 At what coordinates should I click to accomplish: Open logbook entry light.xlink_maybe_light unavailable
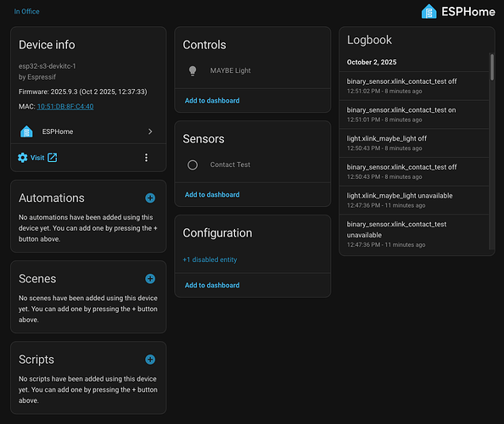click(414, 200)
